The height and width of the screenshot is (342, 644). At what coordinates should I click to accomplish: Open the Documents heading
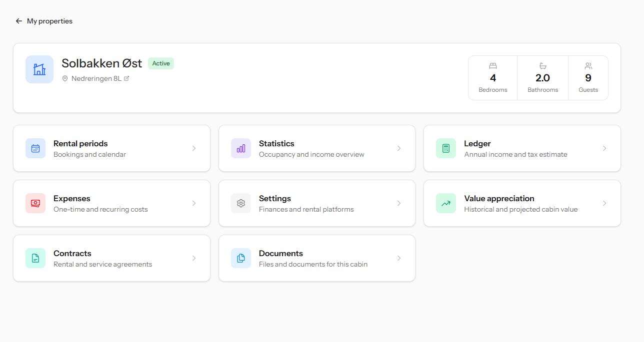pyautogui.click(x=281, y=253)
